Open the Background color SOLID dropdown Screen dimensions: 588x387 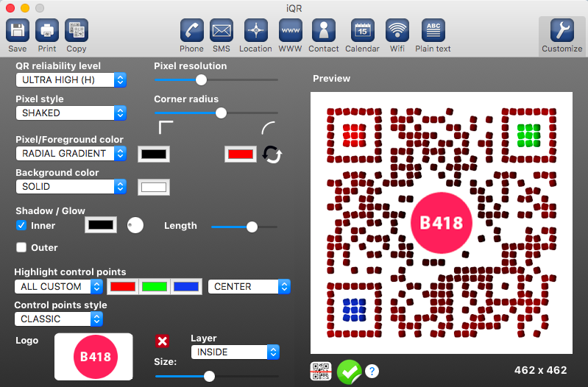(71, 186)
